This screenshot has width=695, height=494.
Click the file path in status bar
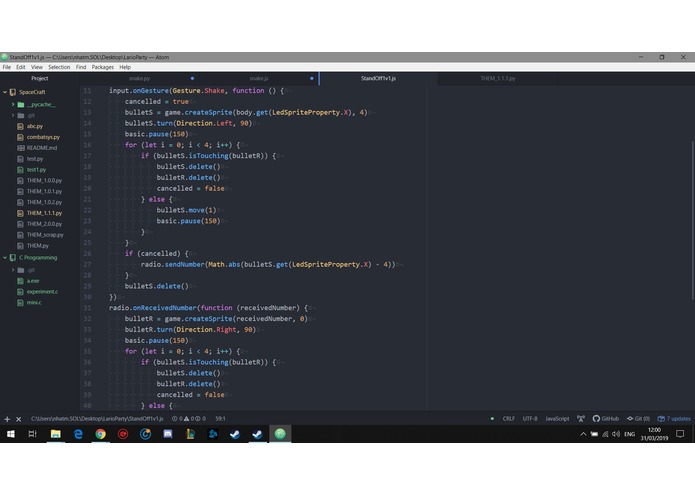coord(97,419)
